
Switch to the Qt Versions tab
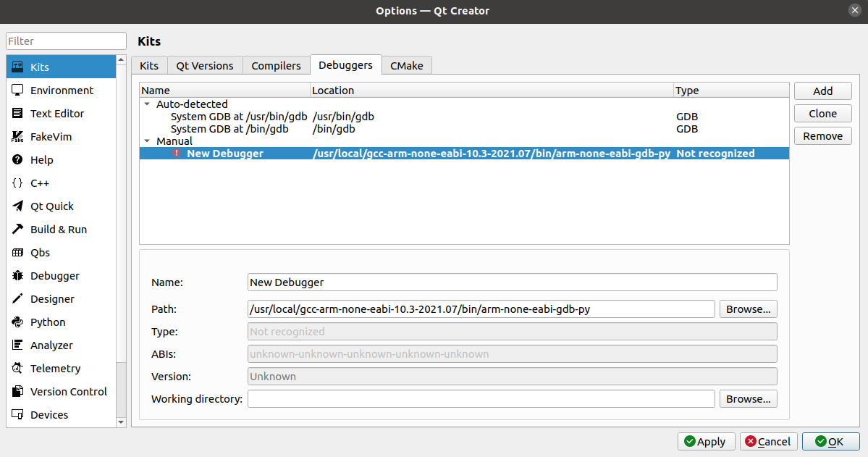point(205,65)
